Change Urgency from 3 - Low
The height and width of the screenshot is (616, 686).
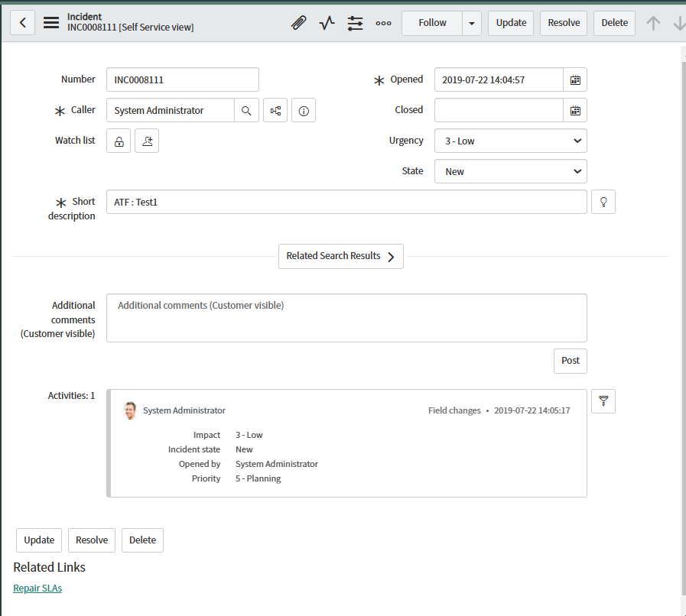510,141
